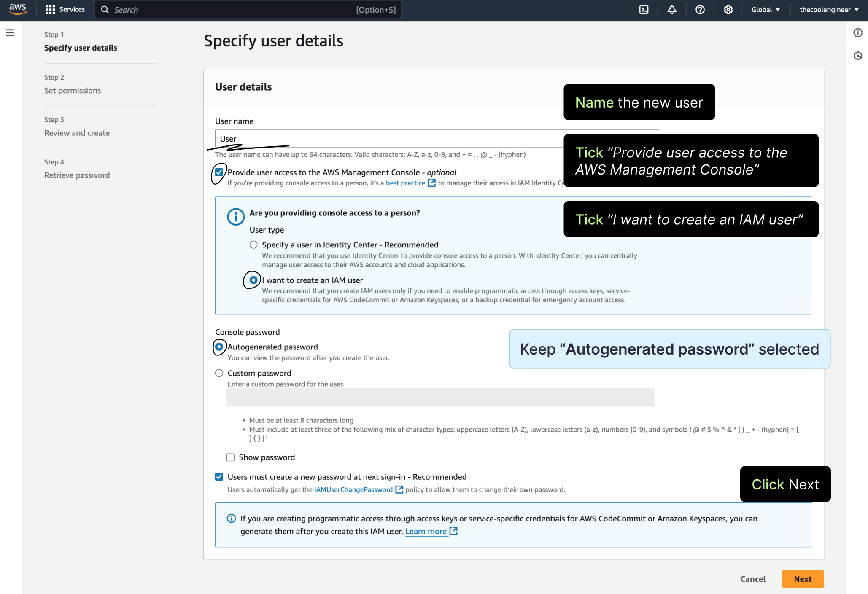
Task: Click external link icon beside IAMUserChangePassword
Action: pyautogui.click(x=399, y=489)
